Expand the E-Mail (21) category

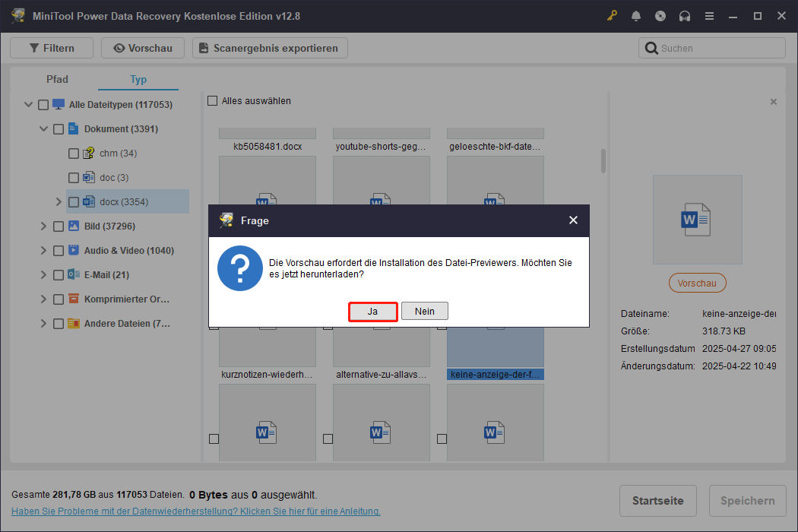click(x=43, y=274)
